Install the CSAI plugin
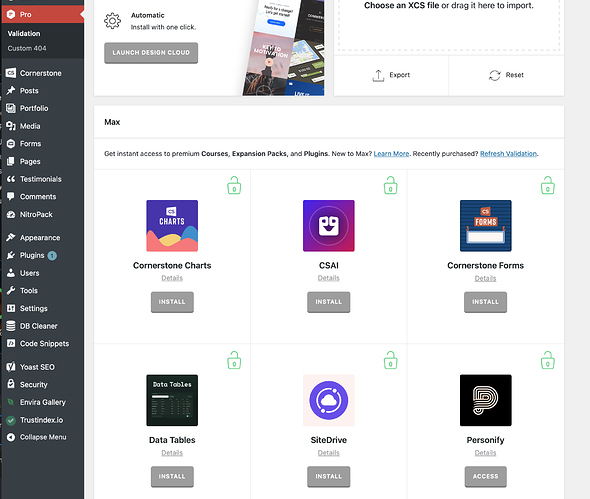This screenshot has height=499, width=590. 328,302
